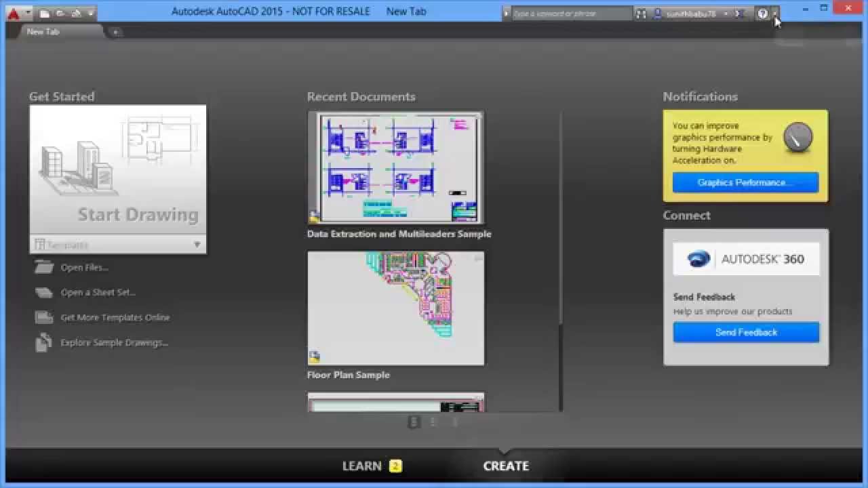The height and width of the screenshot is (488, 868).
Task: Click the bold Send Feedback label text
Action: point(704,297)
